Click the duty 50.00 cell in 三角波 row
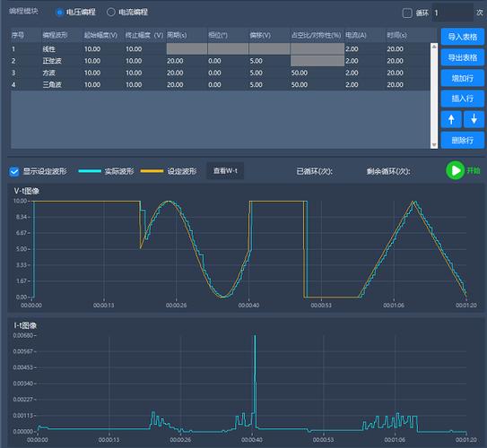 click(x=300, y=85)
